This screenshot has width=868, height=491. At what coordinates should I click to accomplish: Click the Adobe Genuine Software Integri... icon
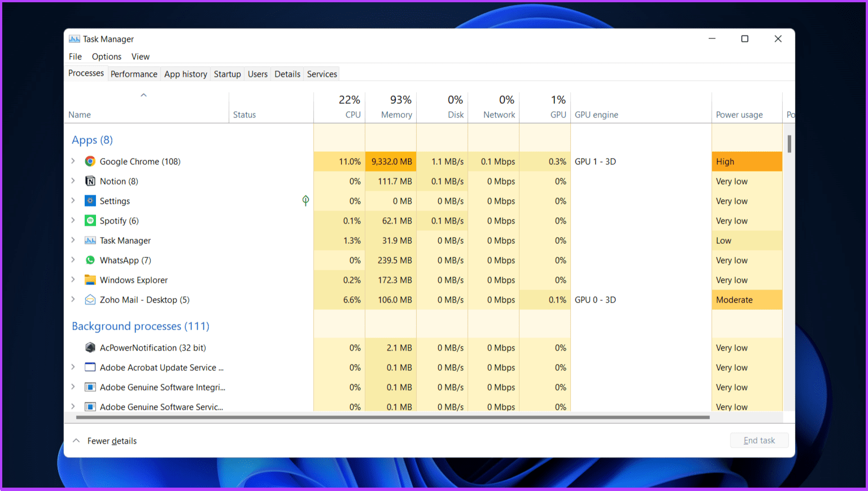(90, 387)
